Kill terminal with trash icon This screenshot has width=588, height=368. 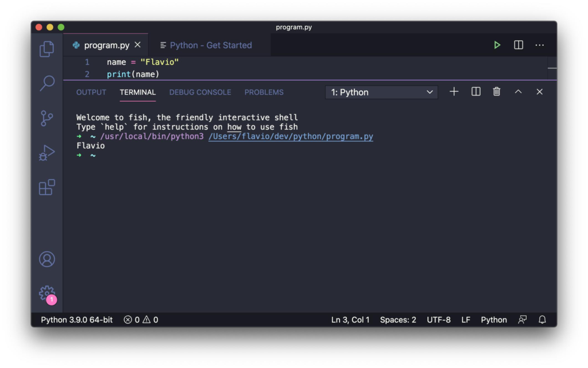[497, 92]
